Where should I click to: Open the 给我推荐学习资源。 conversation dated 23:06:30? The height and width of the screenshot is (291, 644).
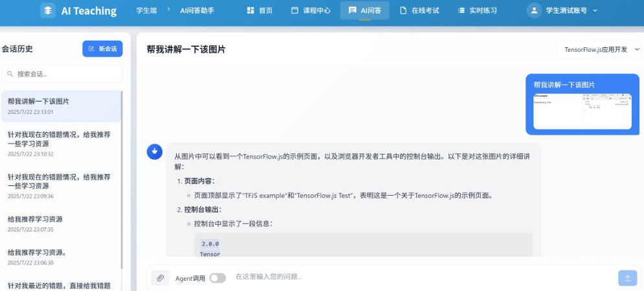pyautogui.click(x=61, y=257)
